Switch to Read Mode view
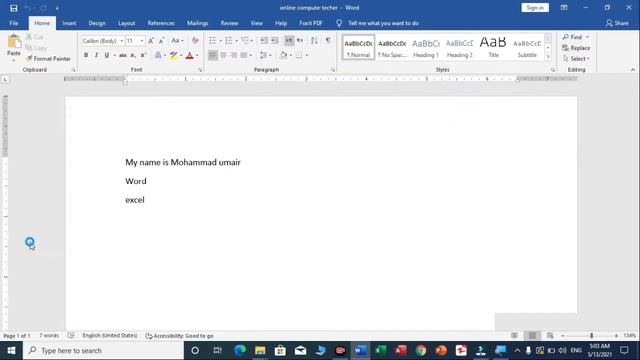 pyautogui.click(x=514, y=336)
